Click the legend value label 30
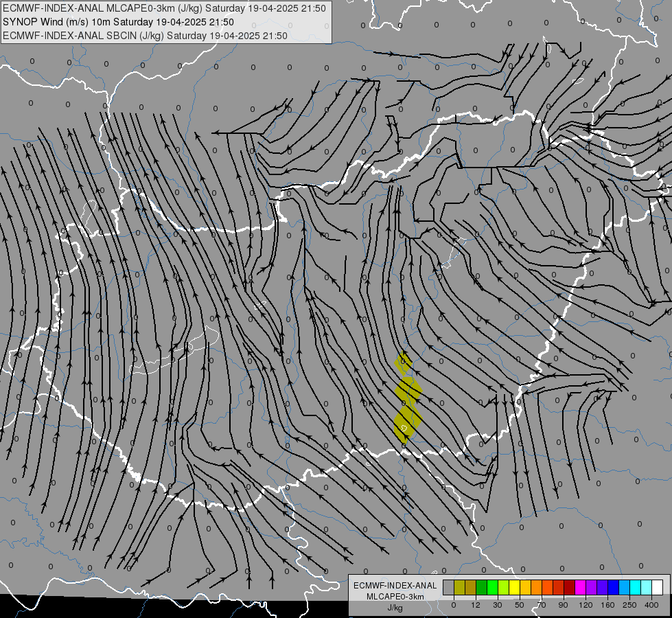Image resolution: width=672 pixels, height=618 pixels. (x=497, y=605)
